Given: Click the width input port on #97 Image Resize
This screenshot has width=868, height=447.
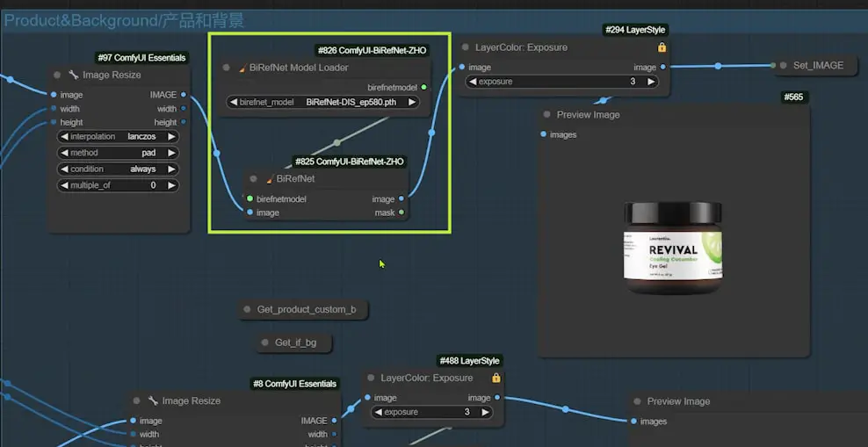Looking at the screenshot, I should click(x=53, y=108).
